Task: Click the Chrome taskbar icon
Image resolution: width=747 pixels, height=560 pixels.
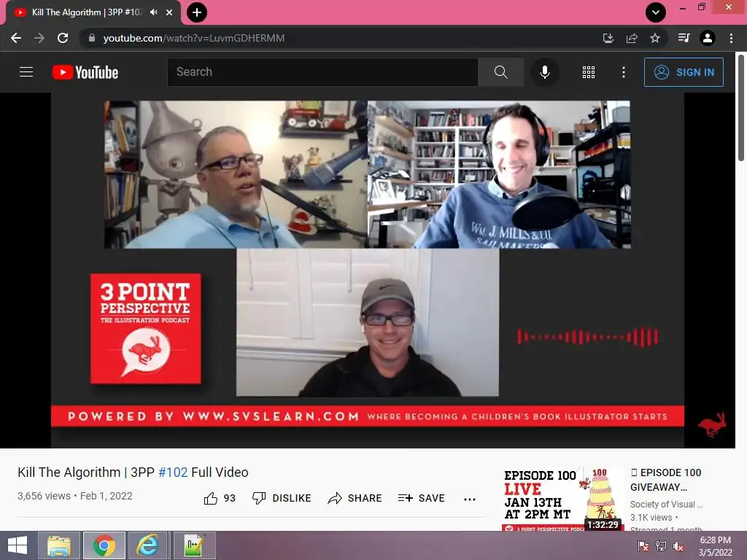Action: click(x=104, y=545)
